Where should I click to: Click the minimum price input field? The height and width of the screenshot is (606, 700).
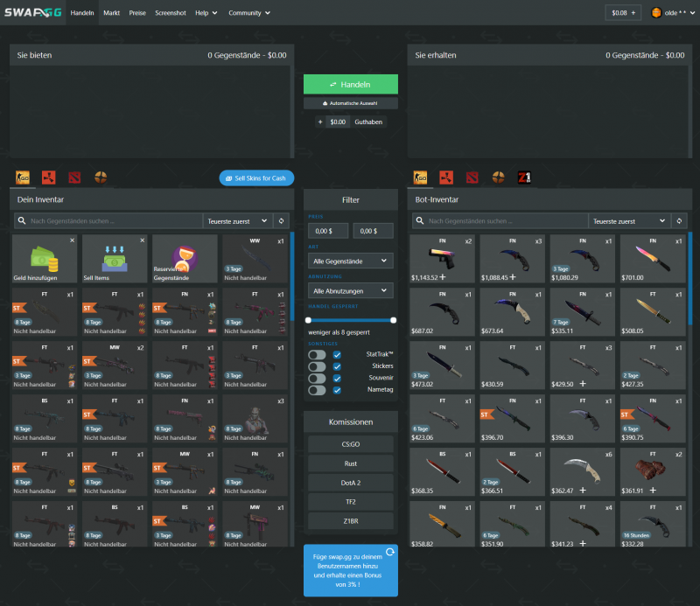tap(328, 231)
